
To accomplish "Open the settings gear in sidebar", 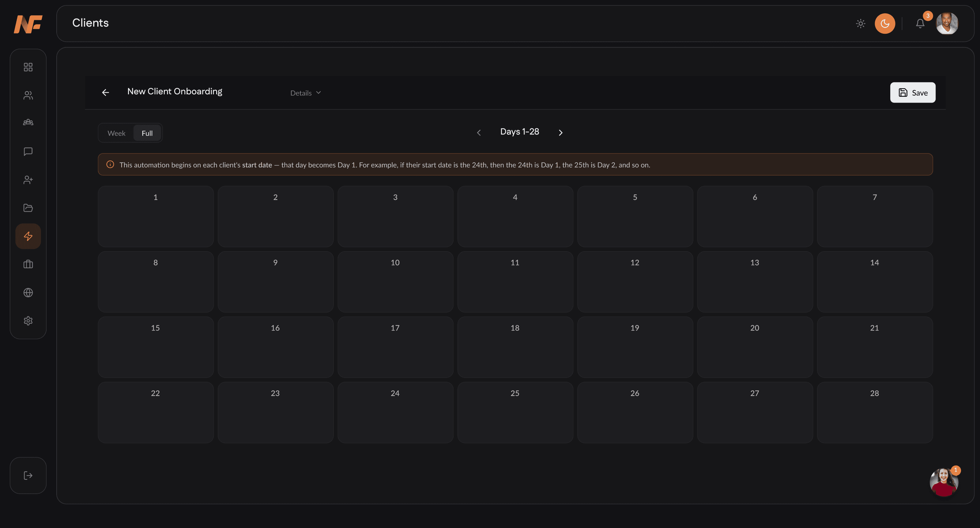I will (x=28, y=321).
